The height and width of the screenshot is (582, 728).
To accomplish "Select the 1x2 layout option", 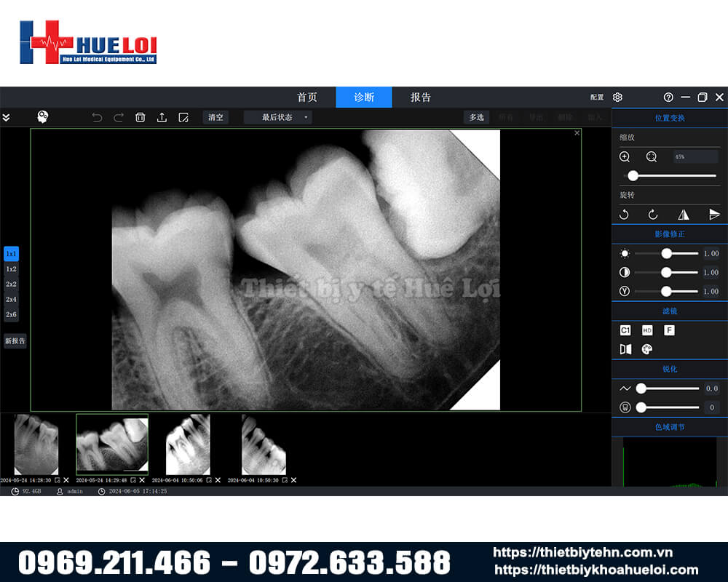I will 11,269.
